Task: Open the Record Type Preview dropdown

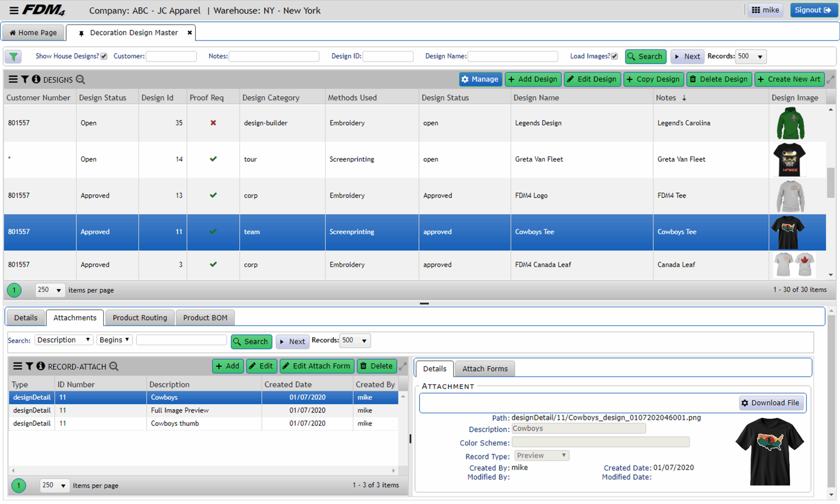Action: (x=541, y=455)
